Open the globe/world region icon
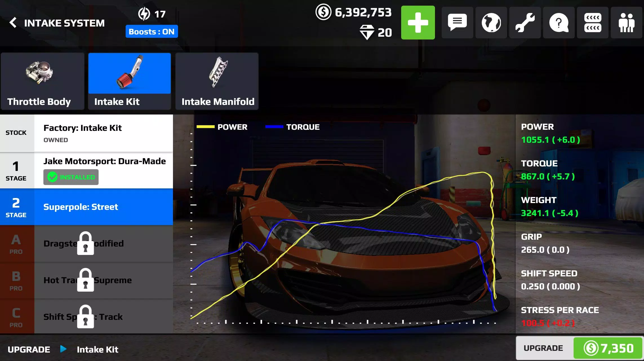The width and height of the screenshot is (644, 361). pyautogui.click(x=490, y=23)
